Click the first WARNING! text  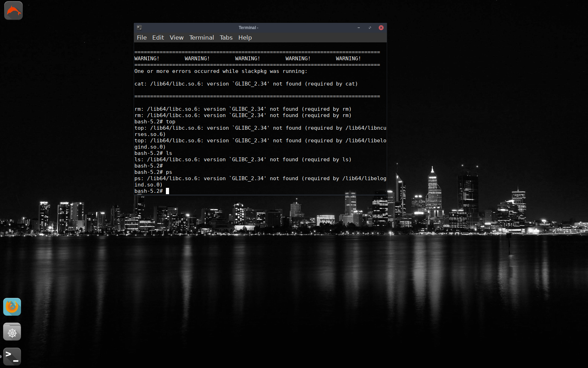coord(147,59)
